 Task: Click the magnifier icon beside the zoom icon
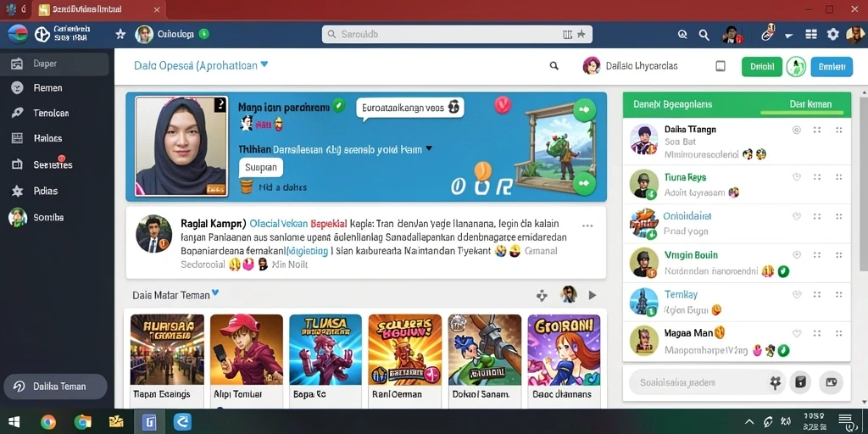tap(704, 35)
